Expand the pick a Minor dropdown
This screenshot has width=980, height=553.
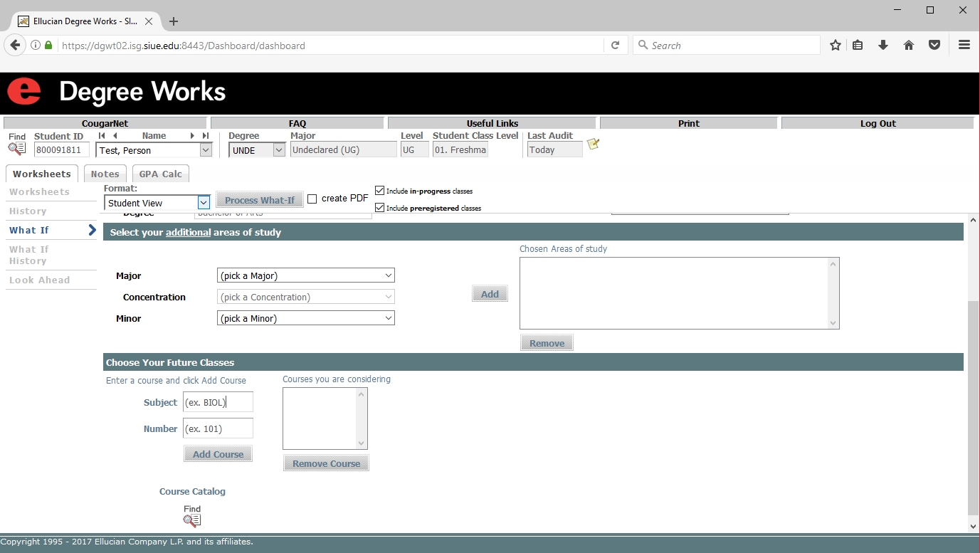(305, 318)
